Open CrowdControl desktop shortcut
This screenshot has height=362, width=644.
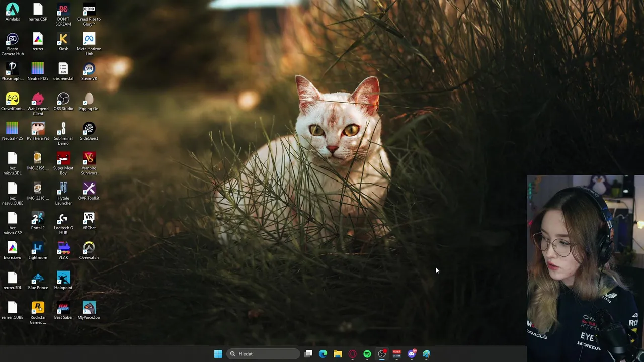(13, 102)
